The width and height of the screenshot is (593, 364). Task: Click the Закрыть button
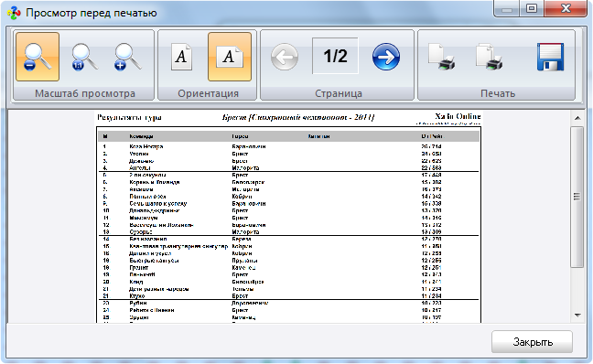(x=532, y=342)
